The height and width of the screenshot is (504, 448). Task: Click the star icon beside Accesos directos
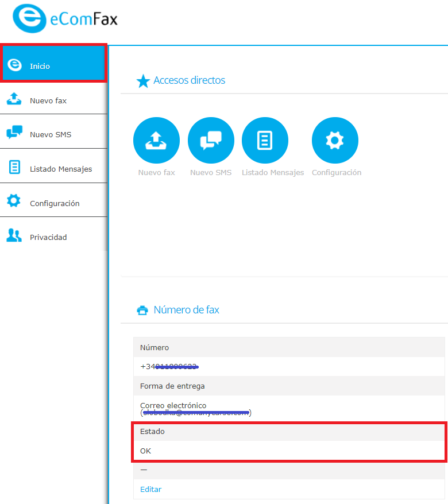[x=143, y=81]
